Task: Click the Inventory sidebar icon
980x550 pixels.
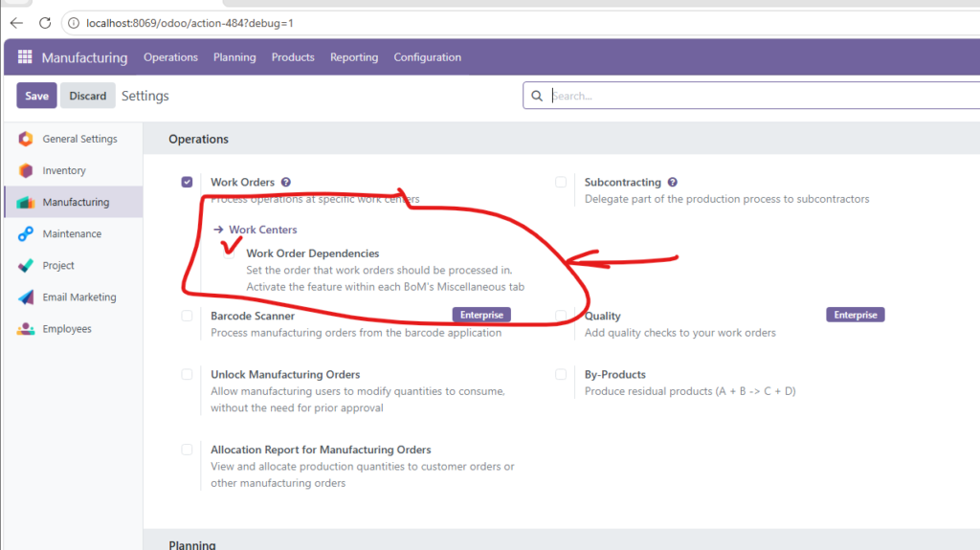Action: pos(26,170)
